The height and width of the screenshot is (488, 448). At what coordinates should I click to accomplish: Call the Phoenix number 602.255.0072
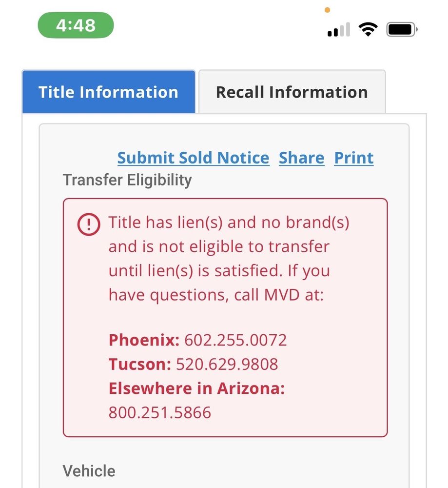(x=235, y=340)
